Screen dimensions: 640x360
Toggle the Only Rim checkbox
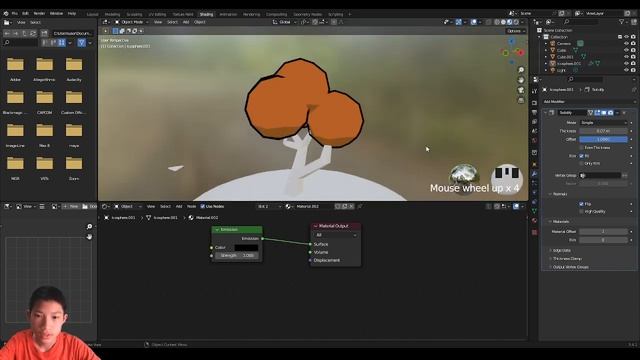(x=582, y=164)
